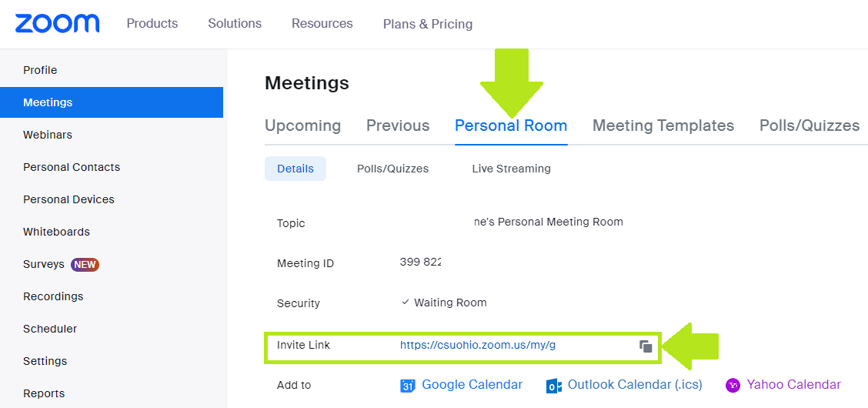Open Settings in the left sidebar
The width and height of the screenshot is (868, 408).
click(x=45, y=361)
